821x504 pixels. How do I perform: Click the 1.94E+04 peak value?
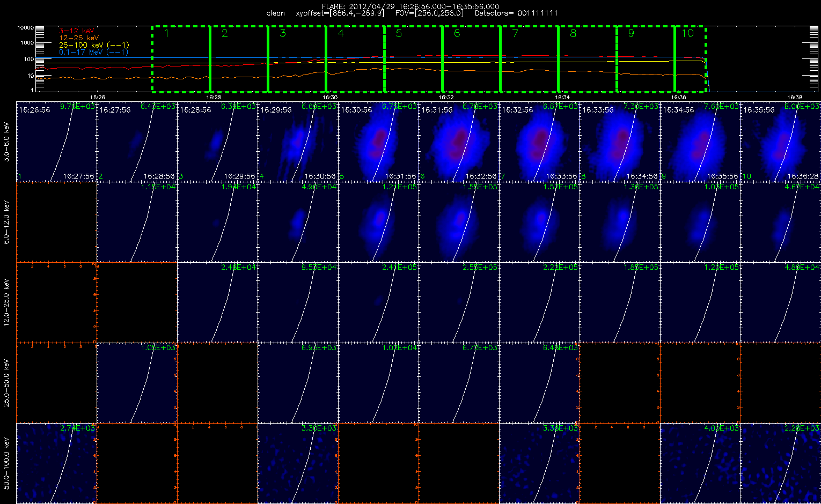click(238, 187)
